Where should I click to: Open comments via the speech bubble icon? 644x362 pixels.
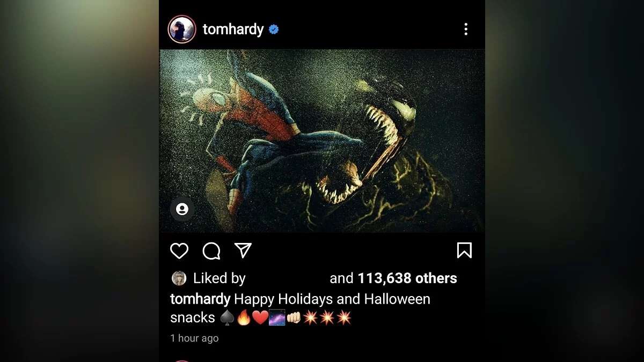[211, 250]
